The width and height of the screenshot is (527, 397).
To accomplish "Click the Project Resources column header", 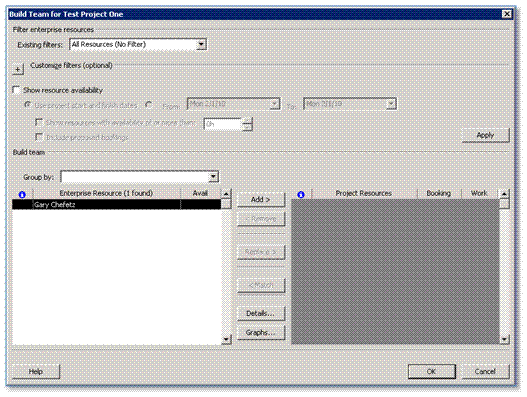I will click(x=364, y=193).
